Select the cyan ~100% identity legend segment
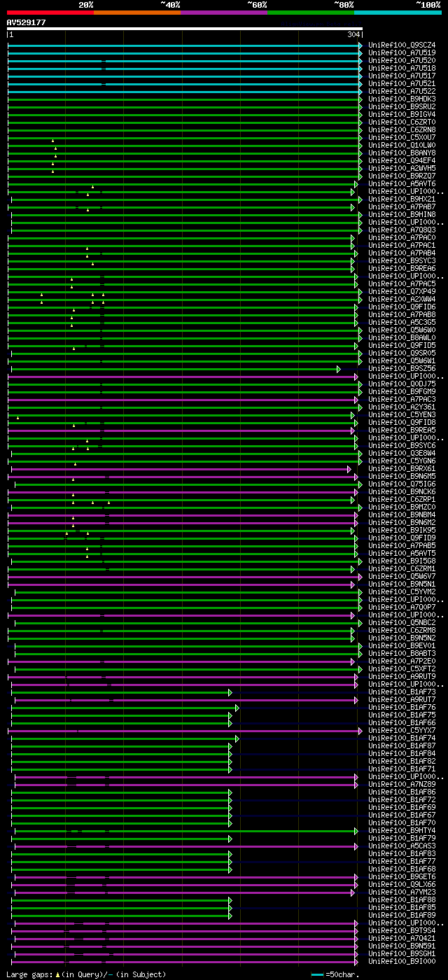Screen dimensions: 448x980 click(398, 12)
